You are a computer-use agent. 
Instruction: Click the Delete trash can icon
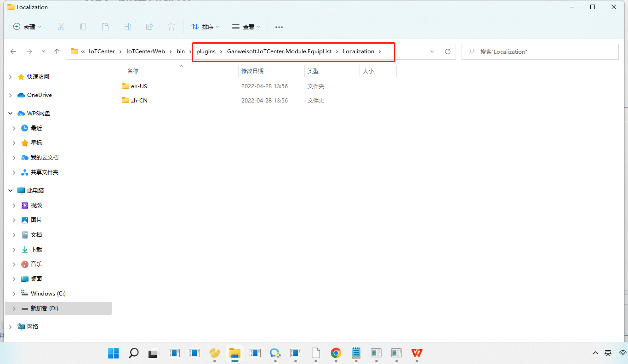[171, 27]
